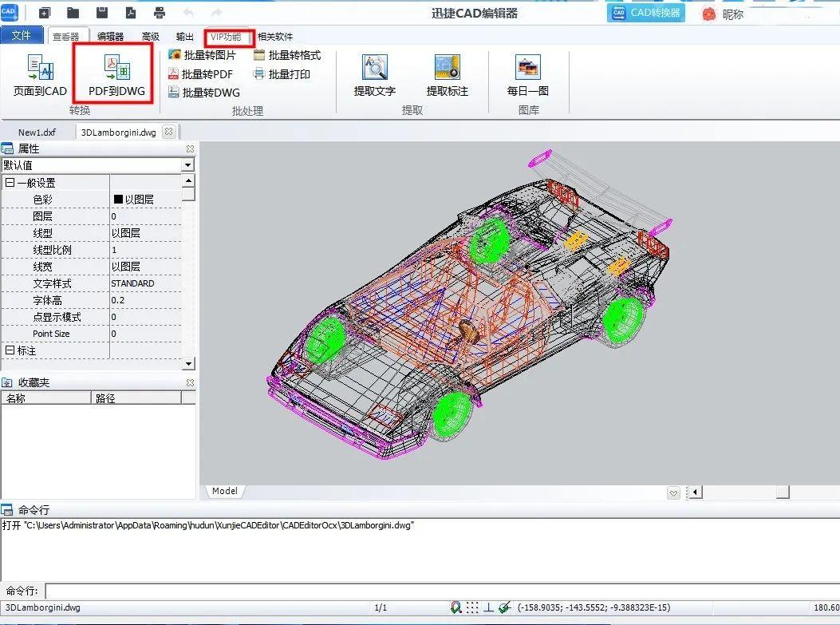The width and height of the screenshot is (840, 625).
Task: Open the 提取标注 annotation extraction tool
Action: click(x=447, y=68)
